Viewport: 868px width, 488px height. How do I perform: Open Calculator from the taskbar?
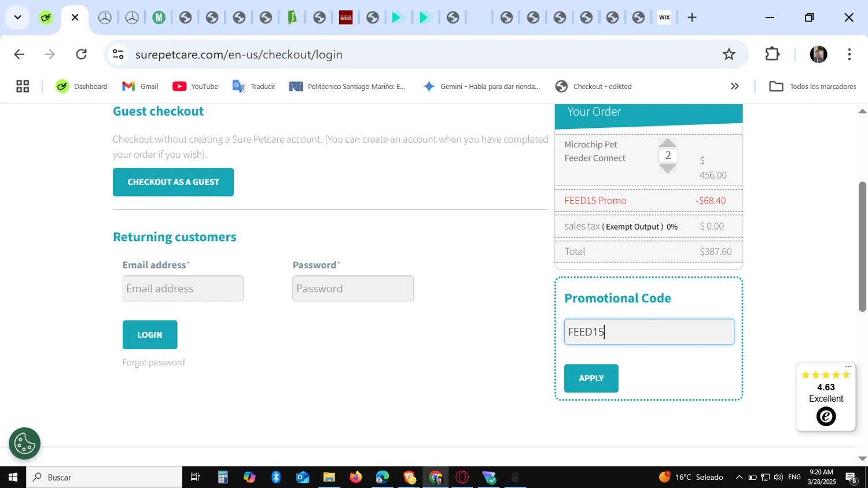click(x=223, y=477)
